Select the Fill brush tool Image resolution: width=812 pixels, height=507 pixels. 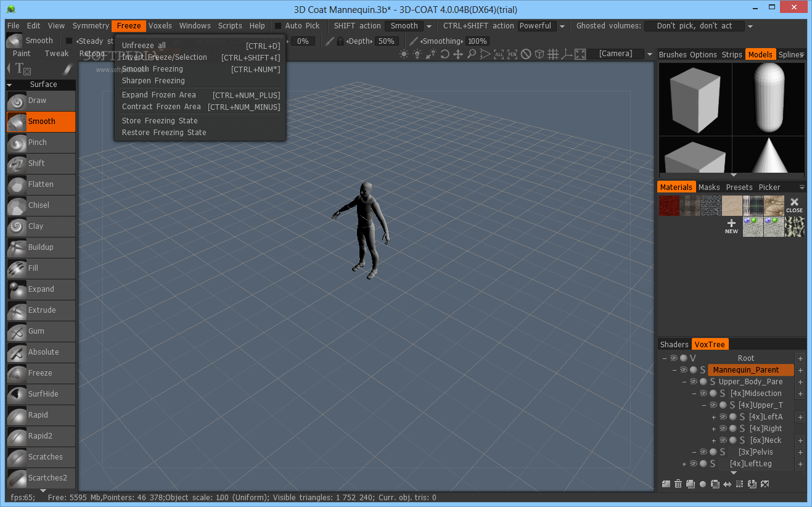click(41, 268)
